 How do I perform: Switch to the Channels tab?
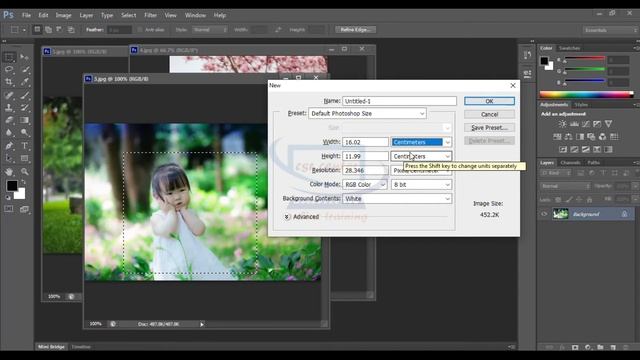tap(570, 162)
